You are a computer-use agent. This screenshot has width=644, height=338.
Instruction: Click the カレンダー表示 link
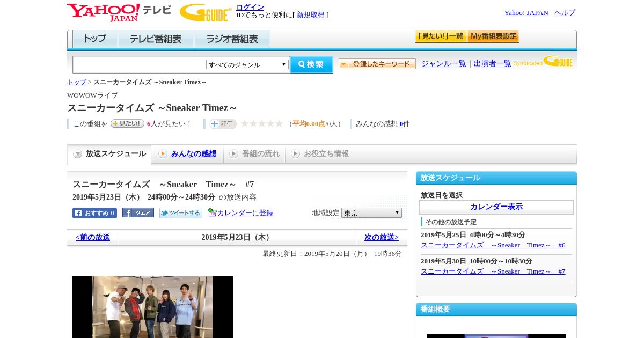coord(496,207)
